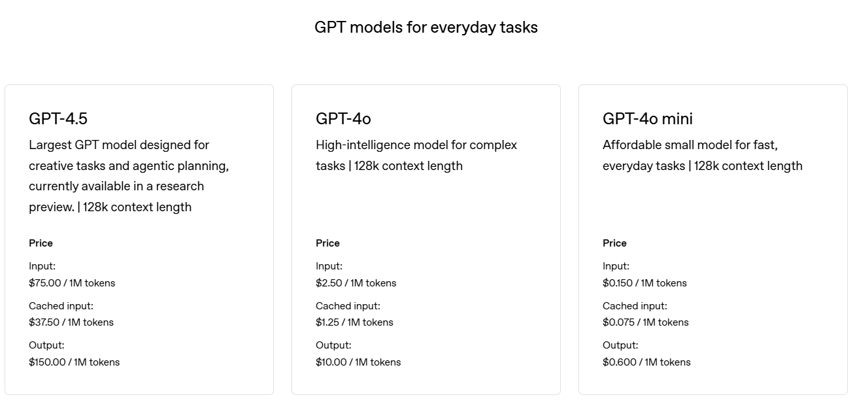The image size is (868, 412).
Task: Click the $10.00 / 1M tokens output price
Action: click(358, 362)
